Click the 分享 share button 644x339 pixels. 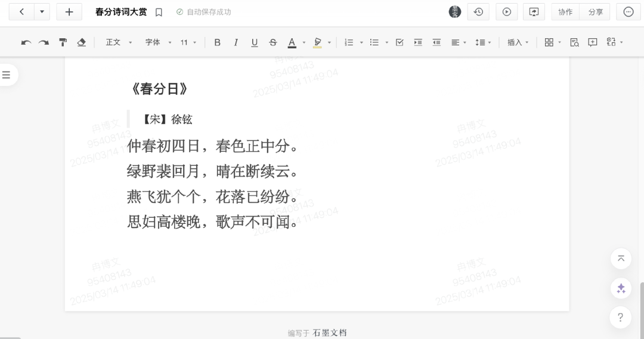click(x=595, y=12)
